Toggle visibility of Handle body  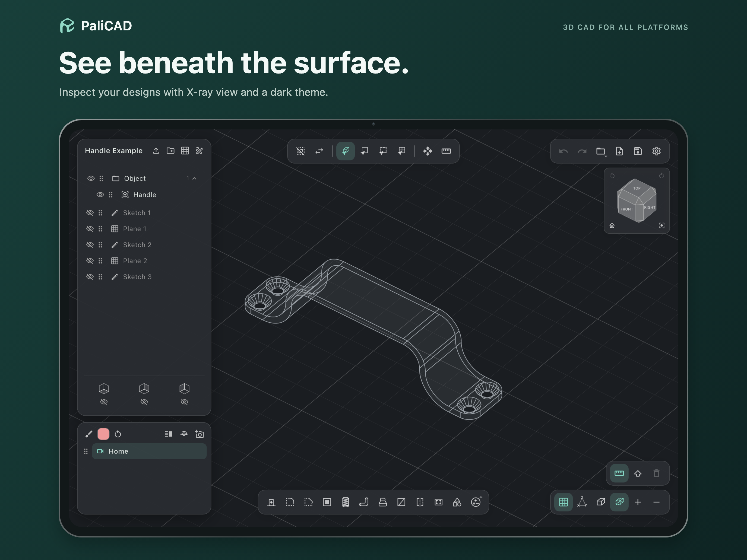(100, 195)
